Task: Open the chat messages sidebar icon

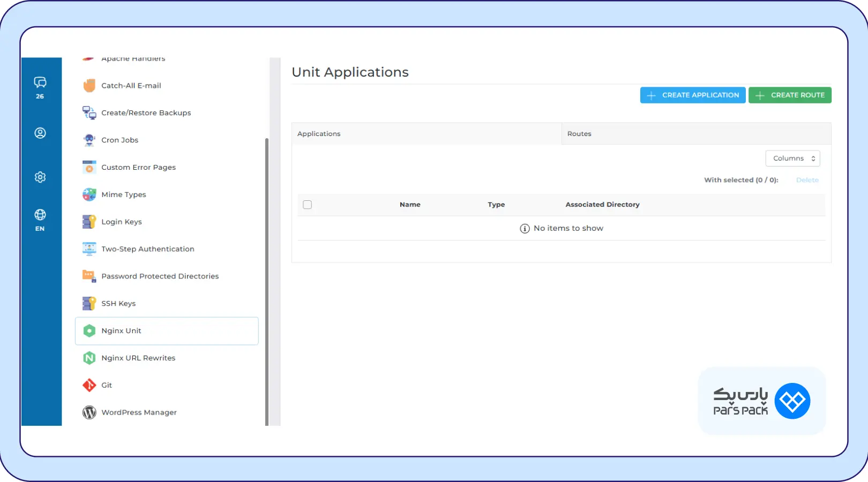Action: coord(40,83)
